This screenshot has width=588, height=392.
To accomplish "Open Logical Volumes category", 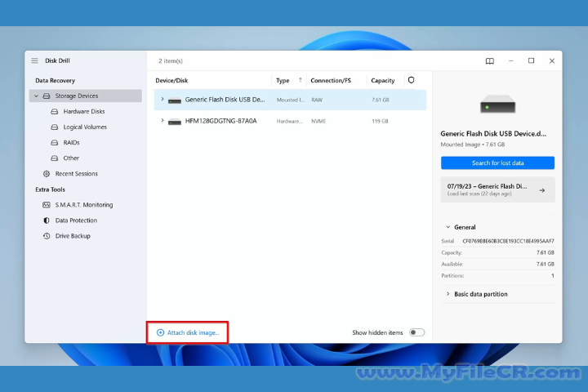I will click(x=85, y=127).
